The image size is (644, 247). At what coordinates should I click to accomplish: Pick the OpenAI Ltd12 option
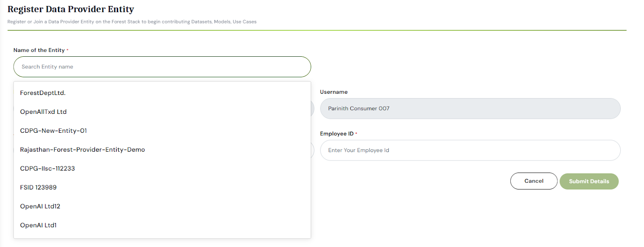point(162,206)
